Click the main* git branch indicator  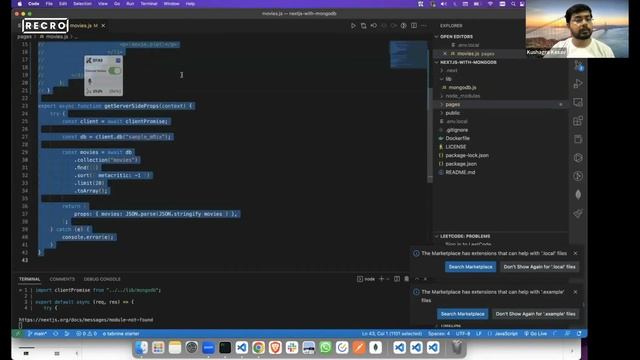tap(37, 333)
